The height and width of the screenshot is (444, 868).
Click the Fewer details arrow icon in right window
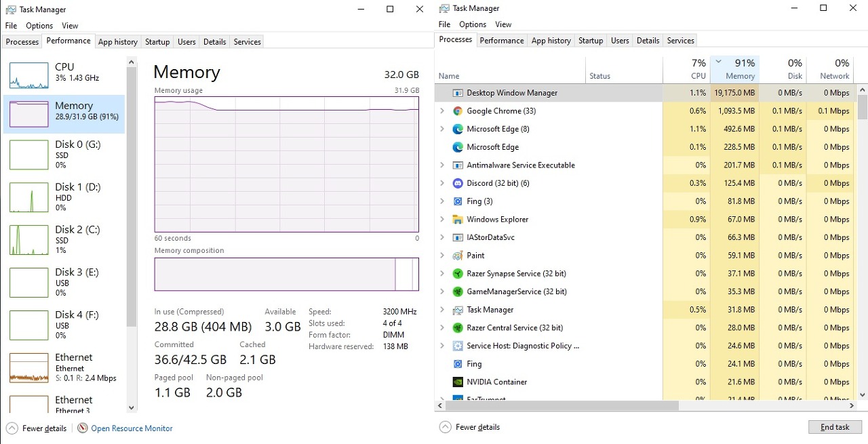coord(446,427)
